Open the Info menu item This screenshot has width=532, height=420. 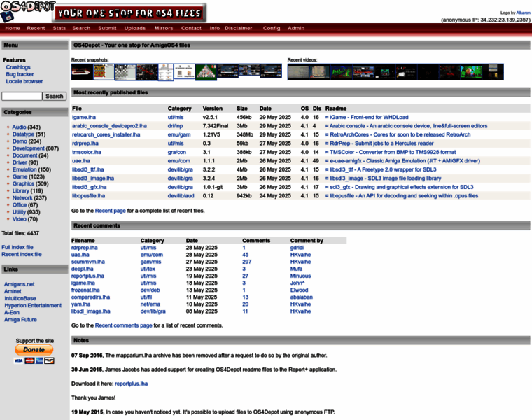[214, 28]
